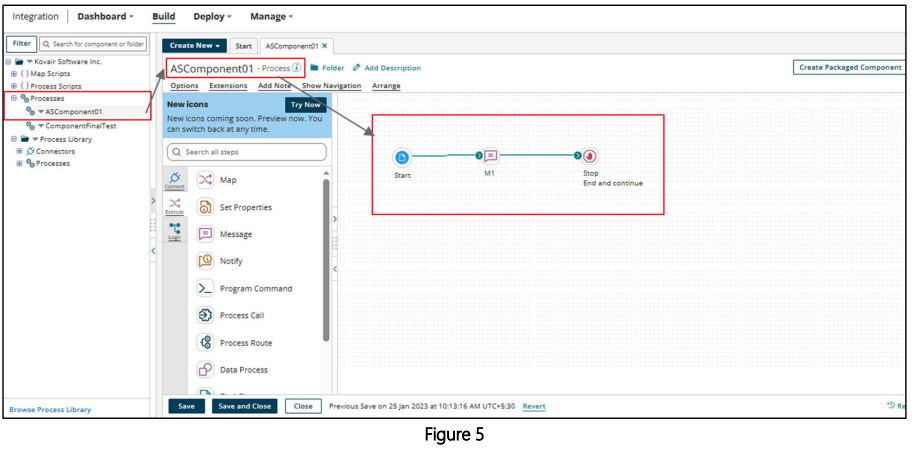Image resolution: width=915 pixels, height=449 pixels.
Task: Open the Connect steps category
Action: tap(174, 180)
